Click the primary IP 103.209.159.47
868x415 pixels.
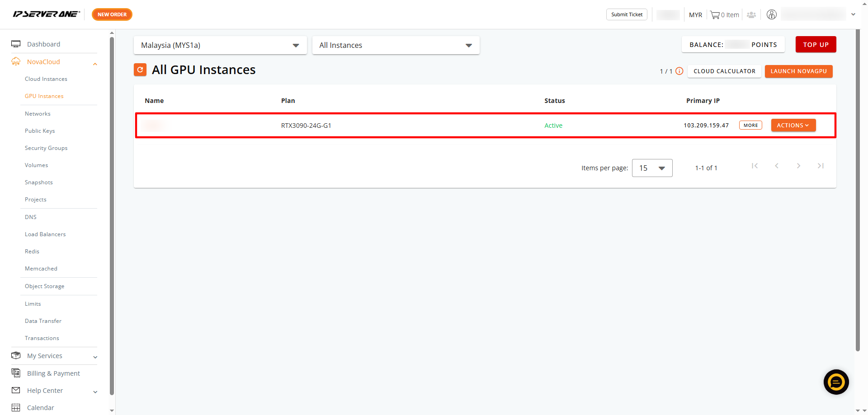(706, 125)
